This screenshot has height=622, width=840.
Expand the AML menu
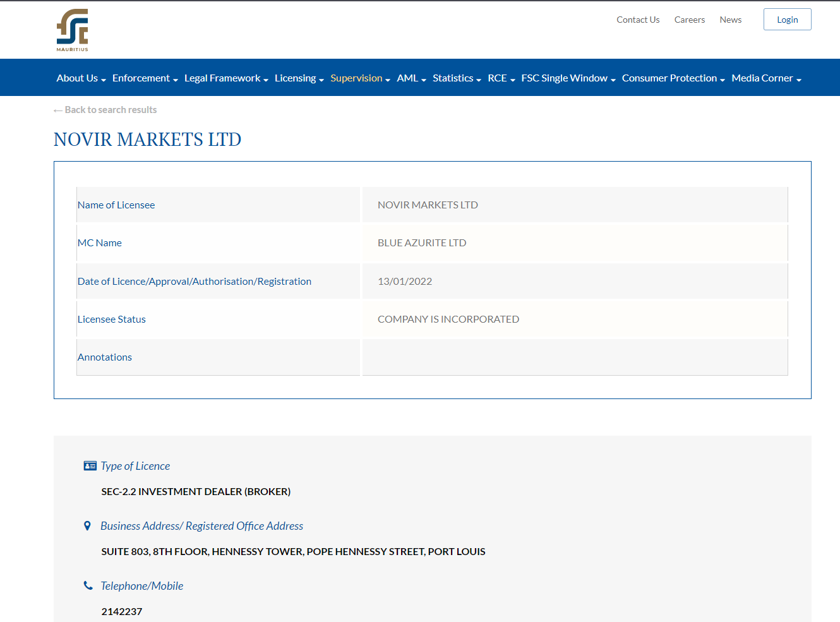(x=411, y=78)
